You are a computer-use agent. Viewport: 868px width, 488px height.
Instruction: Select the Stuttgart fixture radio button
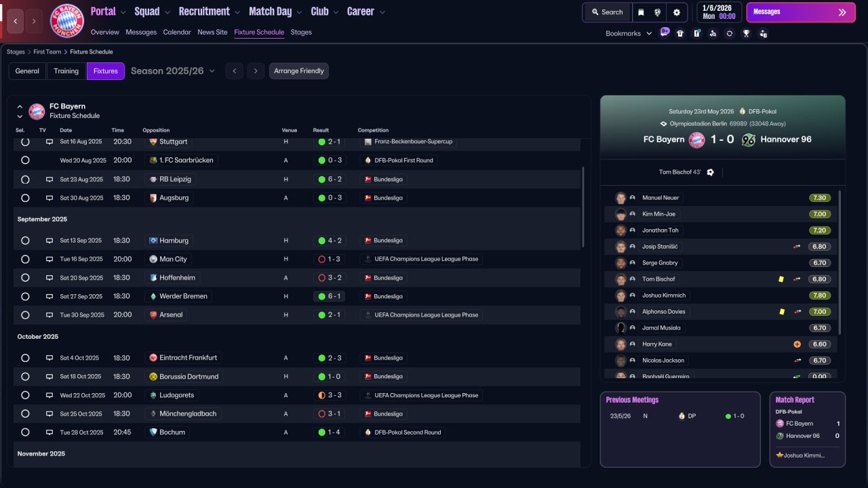coord(25,142)
